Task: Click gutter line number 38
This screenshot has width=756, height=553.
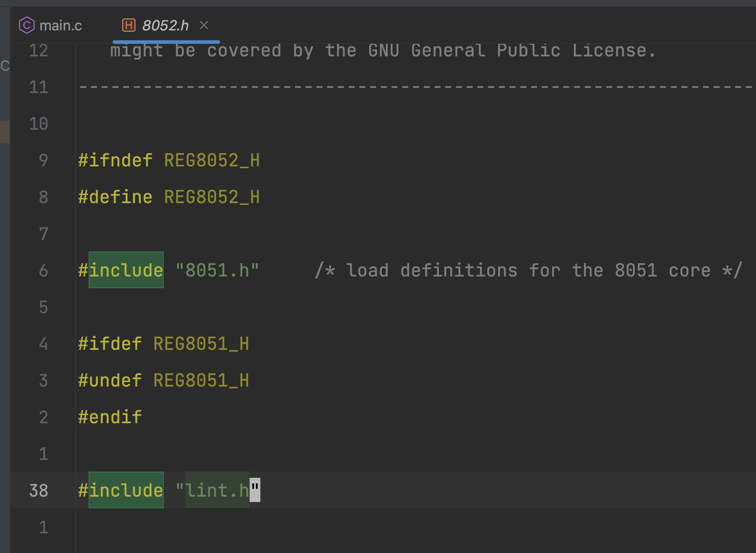Action: pyautogui.click(x=38, y=490)
